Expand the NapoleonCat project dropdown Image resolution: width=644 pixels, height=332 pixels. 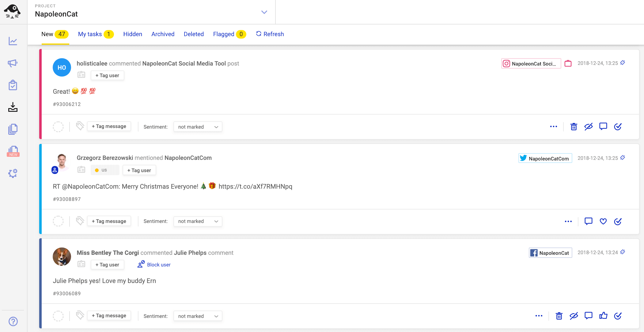[x=264, y=12]
